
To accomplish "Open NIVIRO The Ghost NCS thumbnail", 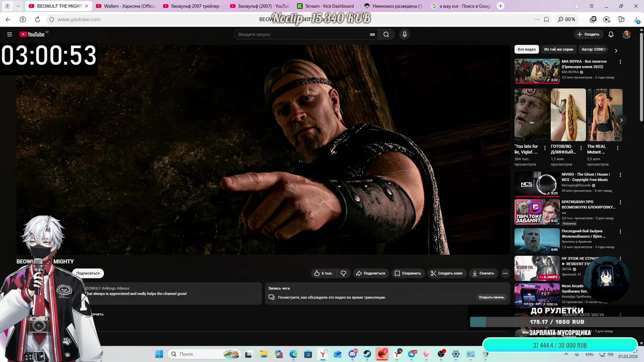I will tap(537, 184).
